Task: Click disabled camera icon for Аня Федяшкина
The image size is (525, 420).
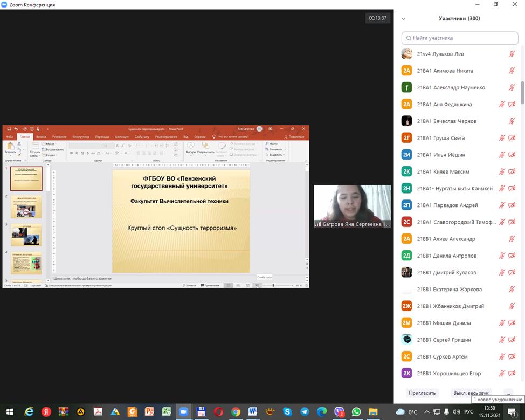Action: (x=512, y=104)
